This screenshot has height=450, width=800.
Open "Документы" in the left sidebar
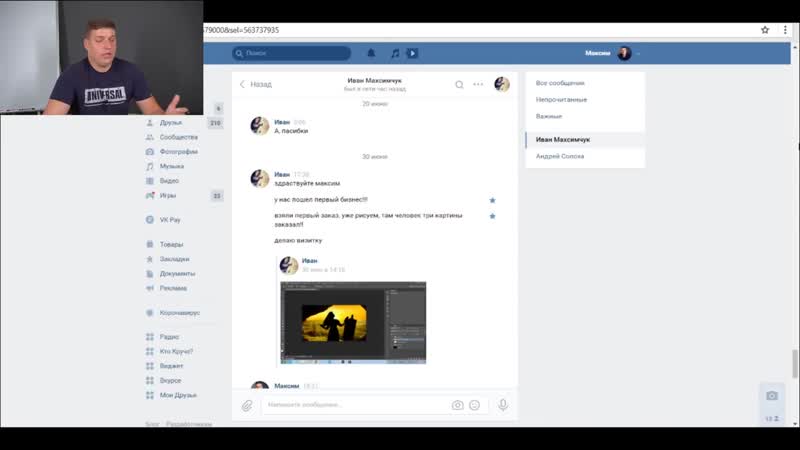pyautogui.click(x=177, y=273)
